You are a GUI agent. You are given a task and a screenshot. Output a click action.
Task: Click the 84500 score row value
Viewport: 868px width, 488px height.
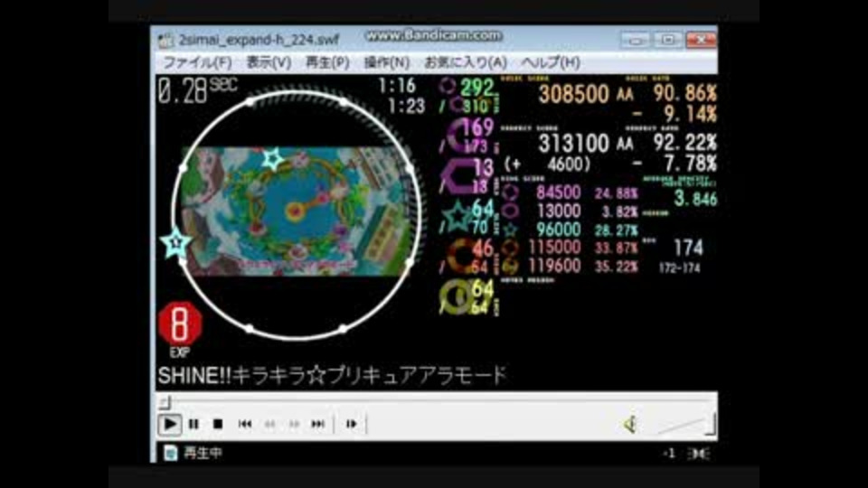(558, 192)
